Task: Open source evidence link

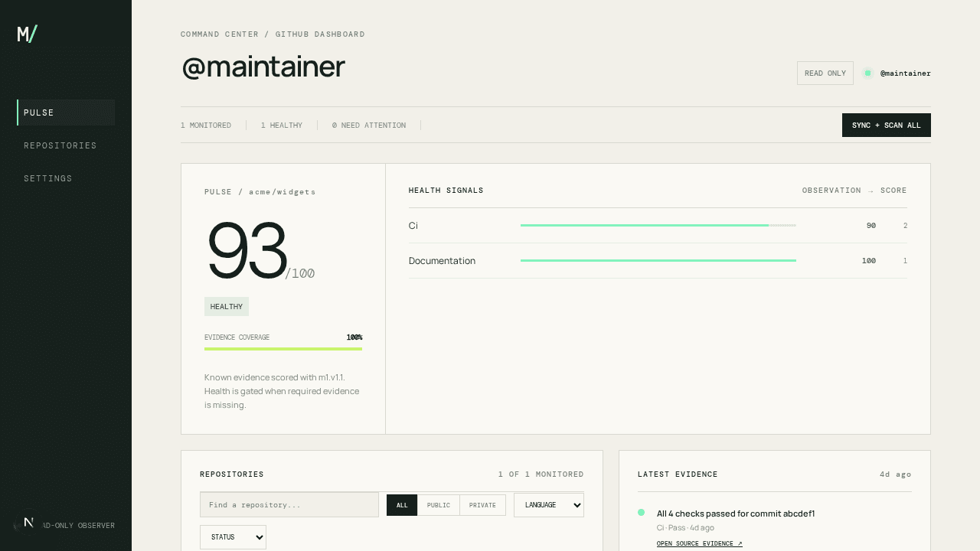Action: click(699, 544)
